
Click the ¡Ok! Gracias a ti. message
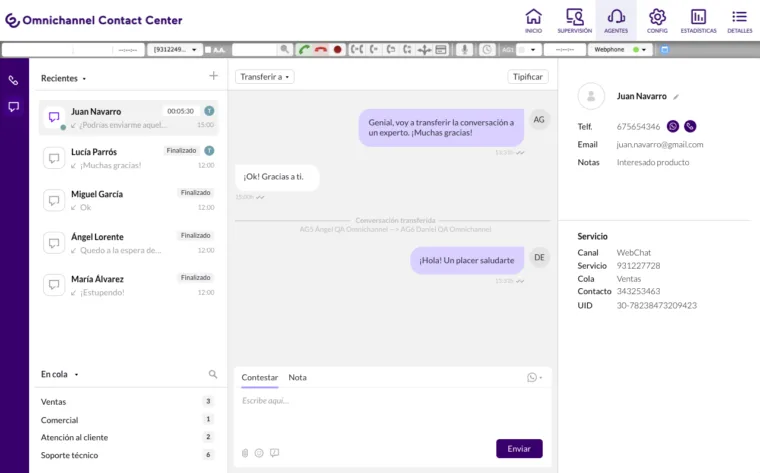click(277, 177)
